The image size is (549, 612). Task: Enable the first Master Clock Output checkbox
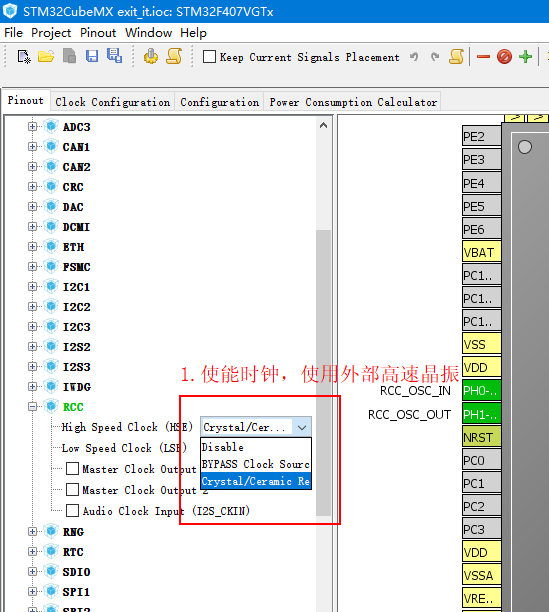coord(72,468)
